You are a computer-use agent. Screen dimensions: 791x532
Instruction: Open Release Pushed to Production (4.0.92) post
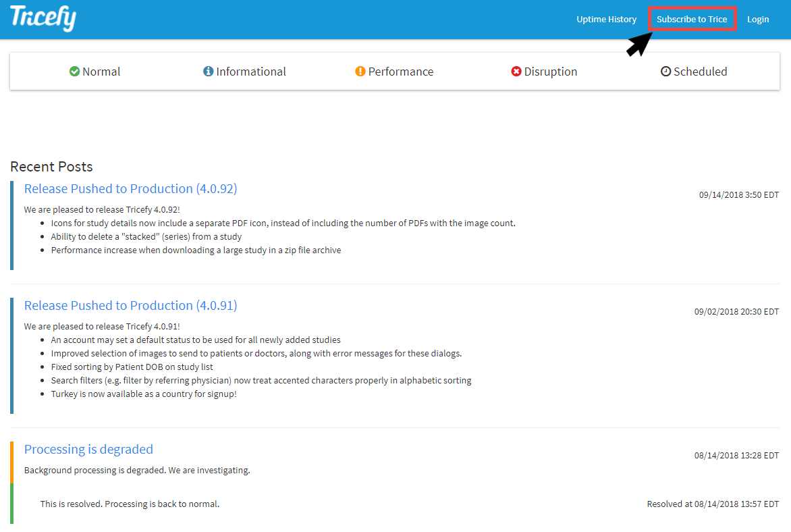[x=131, y=189]
